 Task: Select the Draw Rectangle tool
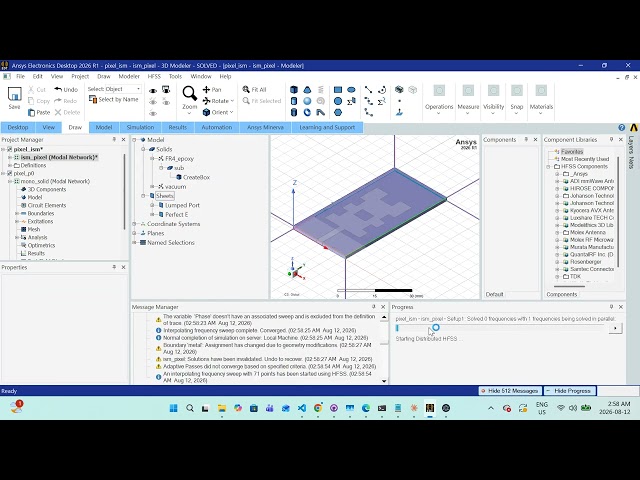tap(338, 89)
